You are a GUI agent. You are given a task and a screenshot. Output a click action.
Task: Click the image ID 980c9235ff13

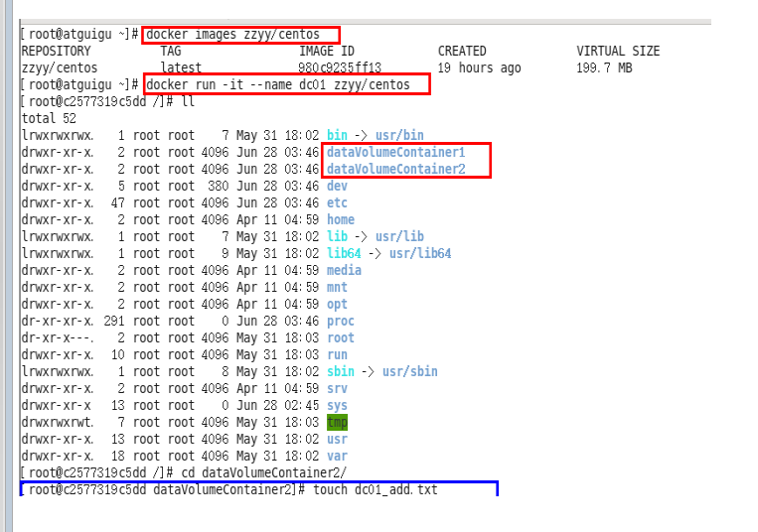(x=340, y=68)
